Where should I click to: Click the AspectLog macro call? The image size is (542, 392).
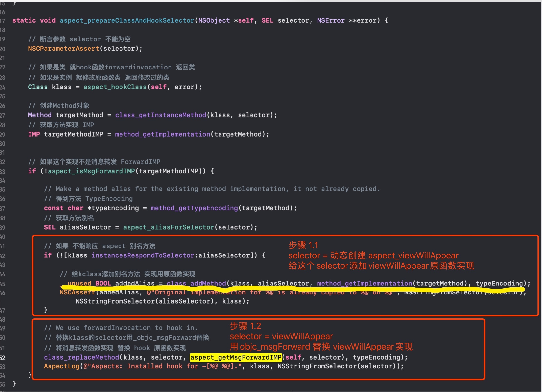pyautogui.click(x=62, y=366)
